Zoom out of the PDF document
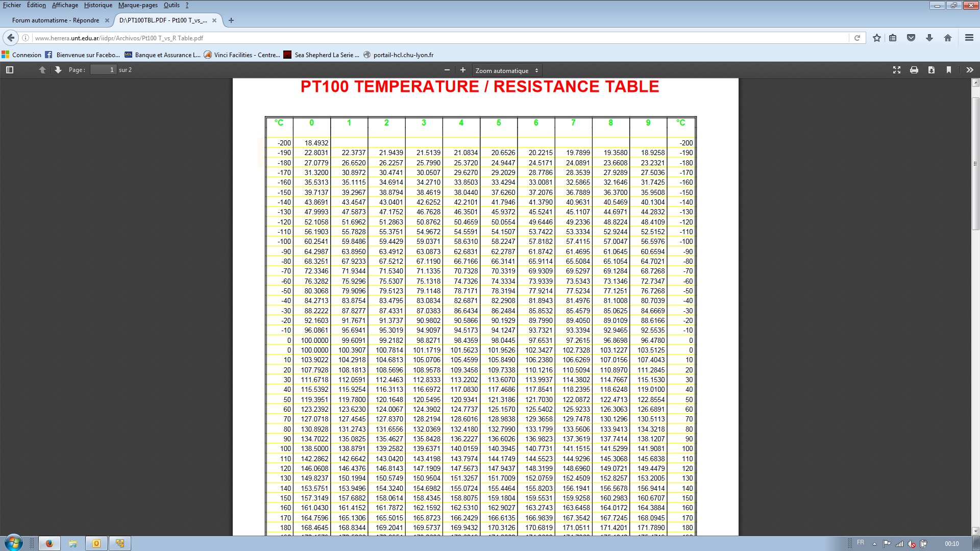This screenshot has width=980, height=551. pos(447,70)
